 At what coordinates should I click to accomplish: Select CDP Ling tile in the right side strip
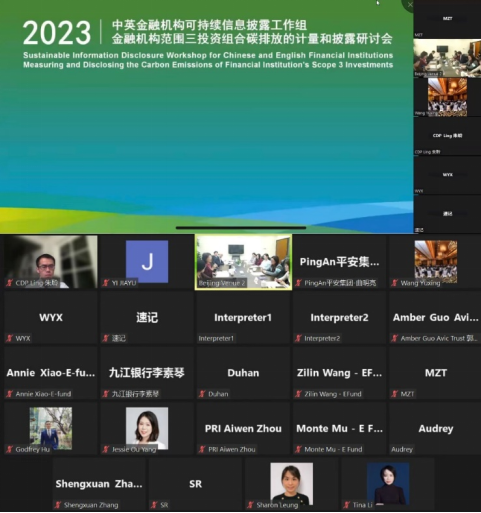[x=447, y=136]
